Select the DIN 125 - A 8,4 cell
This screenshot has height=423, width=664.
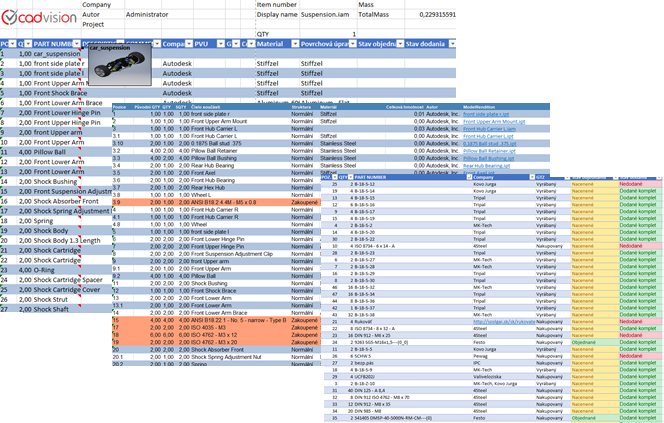click(x=370, y=390)
